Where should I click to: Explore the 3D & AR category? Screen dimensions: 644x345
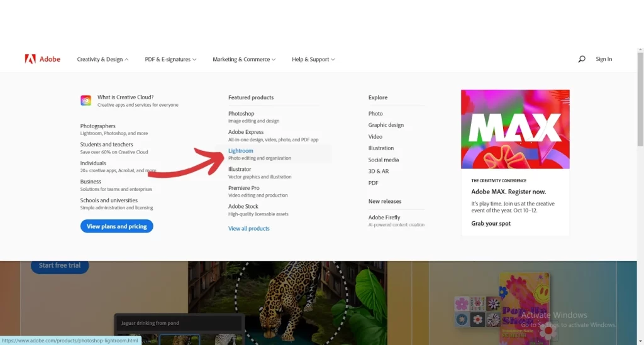click(x=379, y=171)
